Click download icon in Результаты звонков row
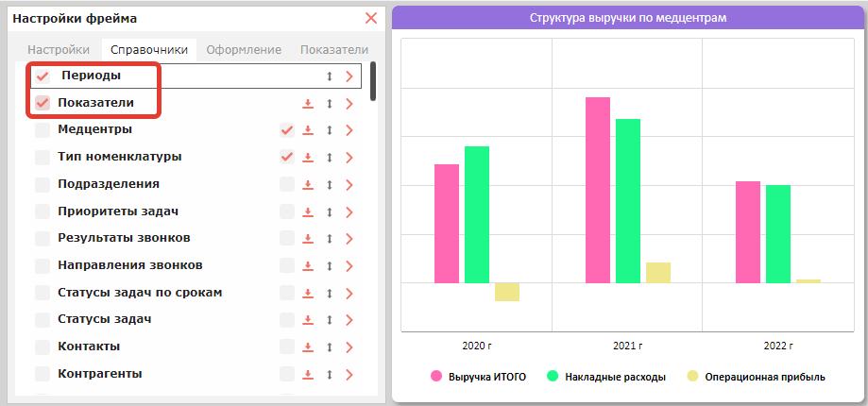 pyautogui.click(x=308, y=239)
